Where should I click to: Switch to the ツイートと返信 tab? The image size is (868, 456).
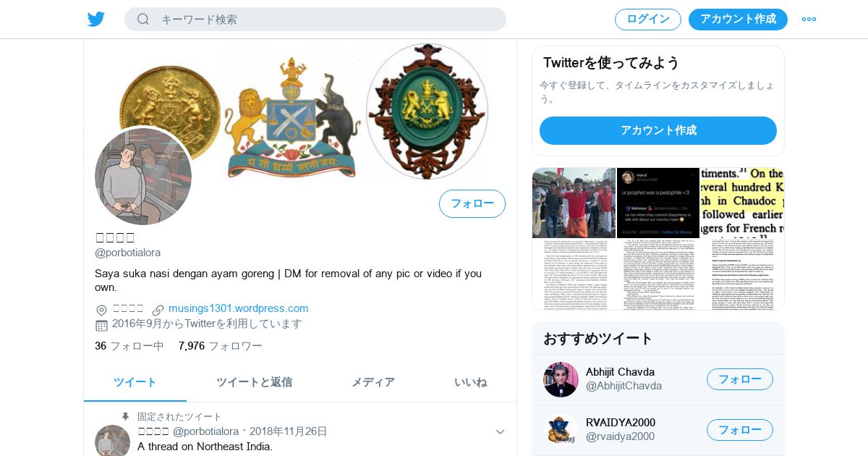[x=254, y=382]
